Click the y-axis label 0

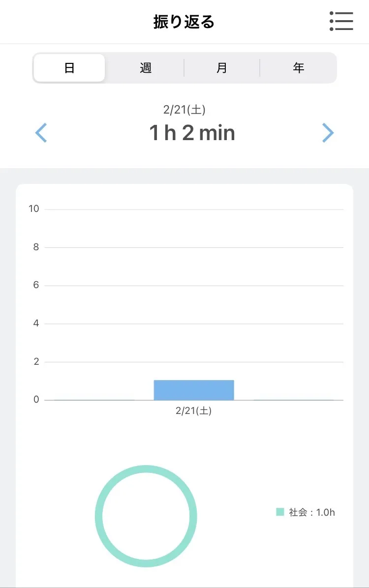point(36,400)
